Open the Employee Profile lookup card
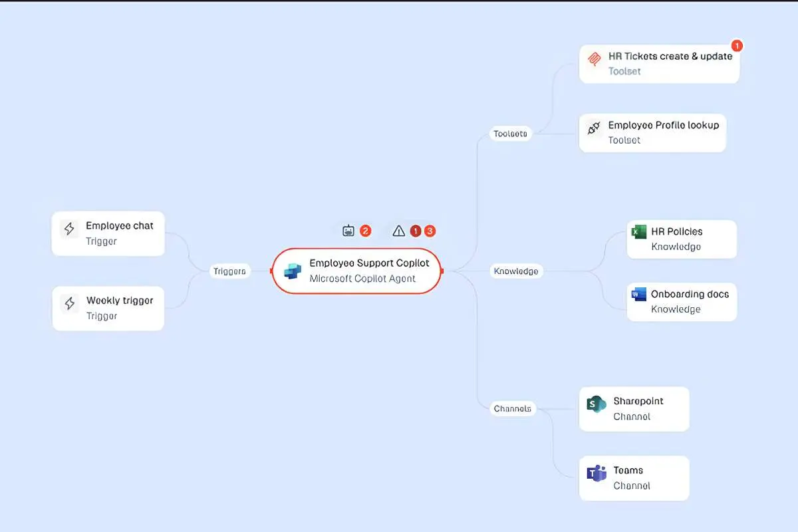Screen dimensions: 798x532 pyautogui.click(x=652, y=133)
